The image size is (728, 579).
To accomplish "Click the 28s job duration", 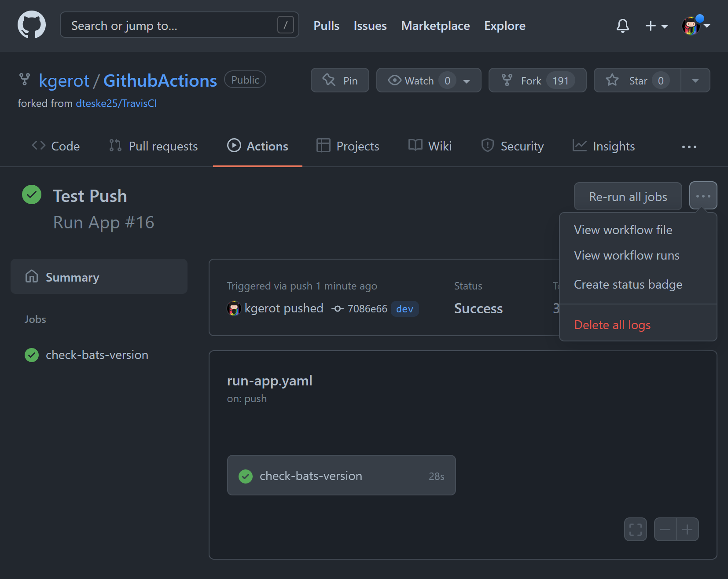I will point(436,476).
